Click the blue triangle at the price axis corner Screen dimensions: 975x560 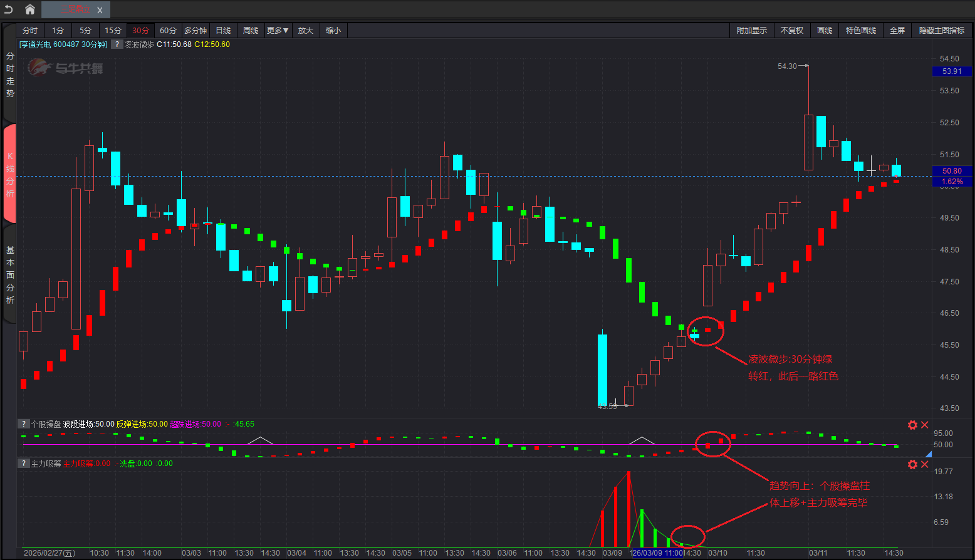tap(928, 454)
